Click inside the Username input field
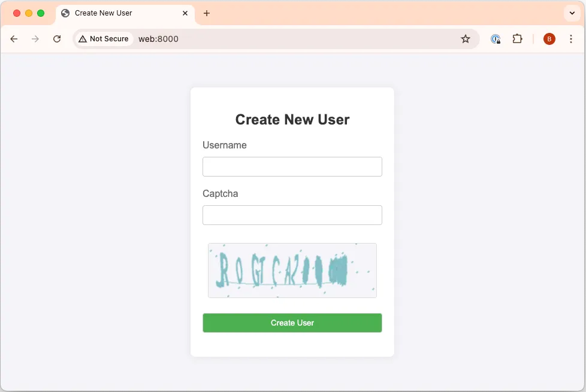Screen dimensions: 586x392 point(292,166)
